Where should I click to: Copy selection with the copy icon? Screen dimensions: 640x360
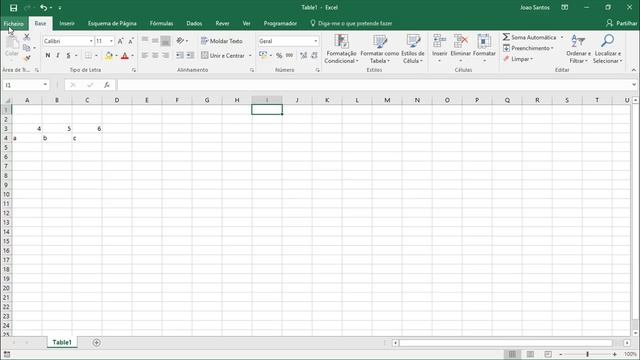pyautogui.click(x=27, y=48)
